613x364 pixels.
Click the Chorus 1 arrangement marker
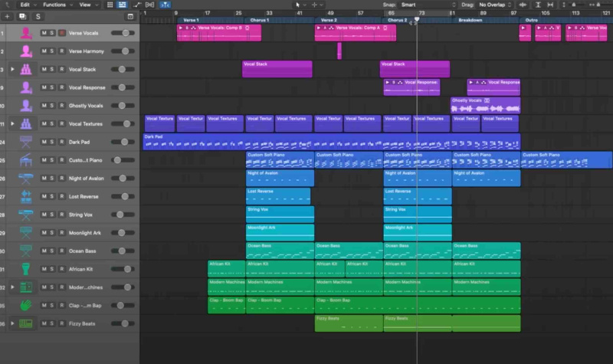point(261,20)
